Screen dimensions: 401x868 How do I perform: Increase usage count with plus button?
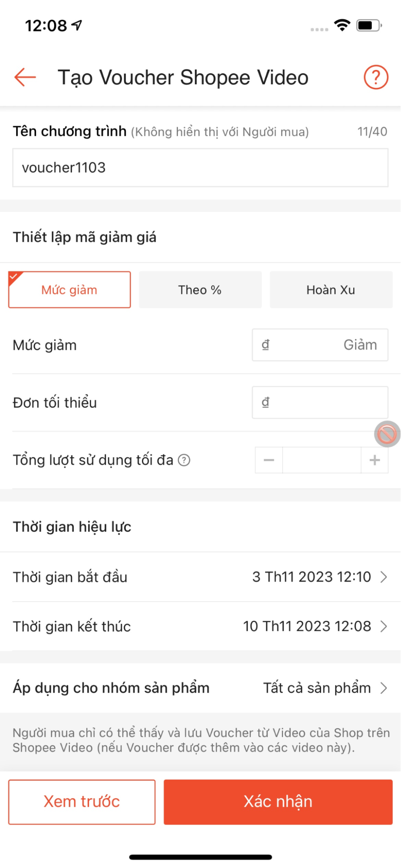coord(375,460)
